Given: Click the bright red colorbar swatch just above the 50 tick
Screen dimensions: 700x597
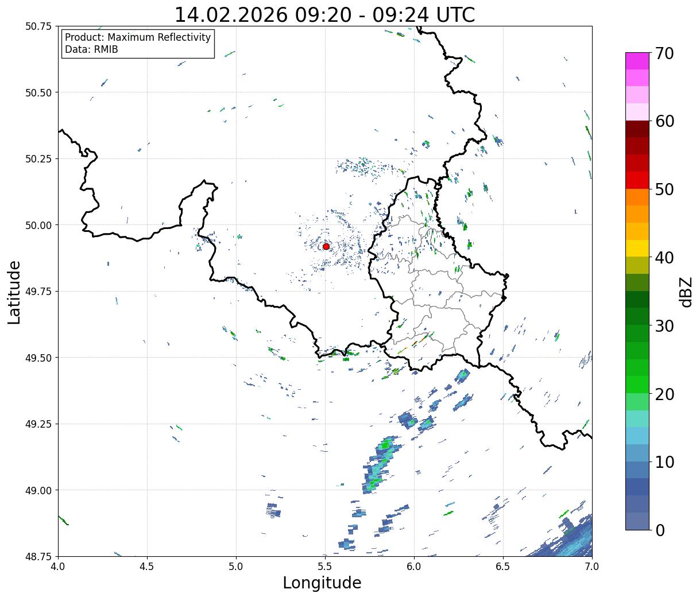Looking at the screenshot, I should [x=637, y=180].
